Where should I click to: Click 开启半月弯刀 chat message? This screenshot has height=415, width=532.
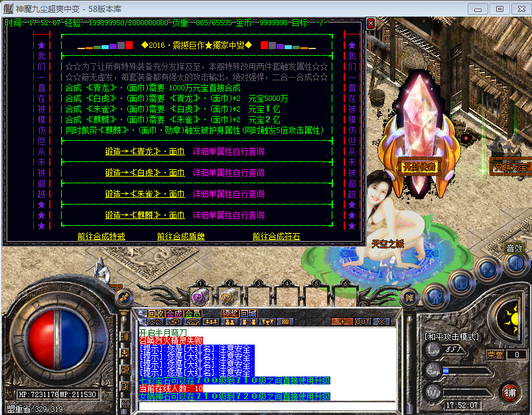pos(163,333)
